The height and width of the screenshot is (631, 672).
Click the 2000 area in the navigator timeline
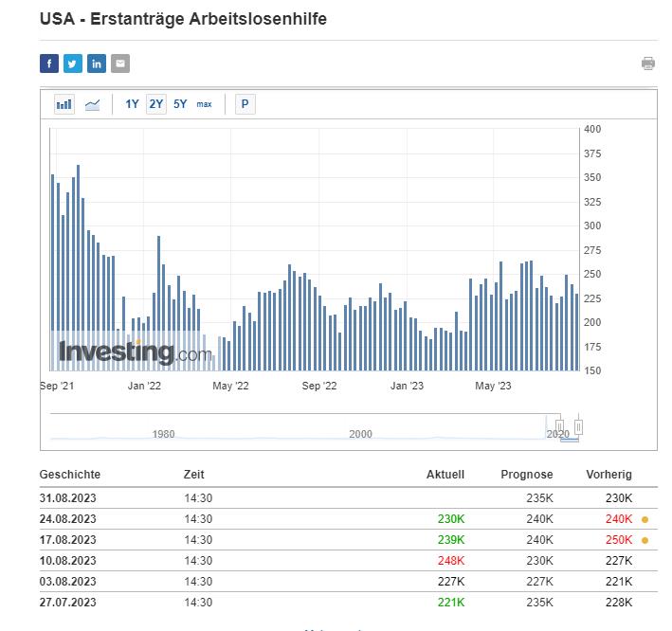point(360,434)
